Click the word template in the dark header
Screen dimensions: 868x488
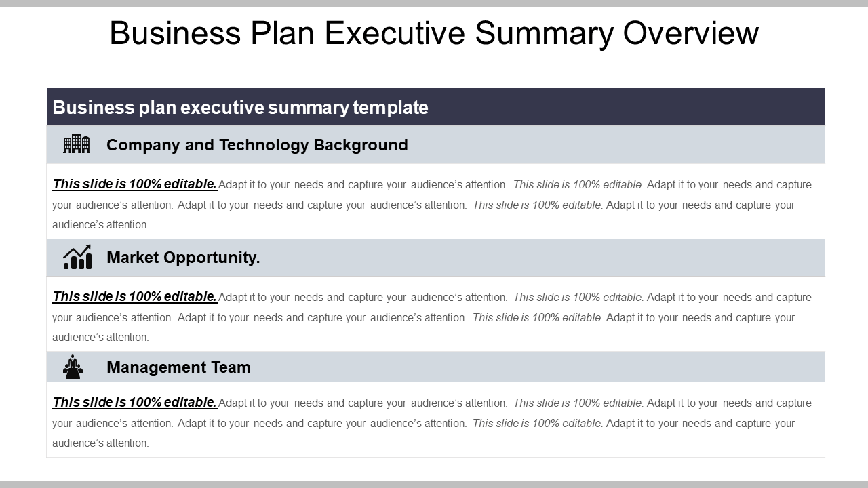(391, 108)
